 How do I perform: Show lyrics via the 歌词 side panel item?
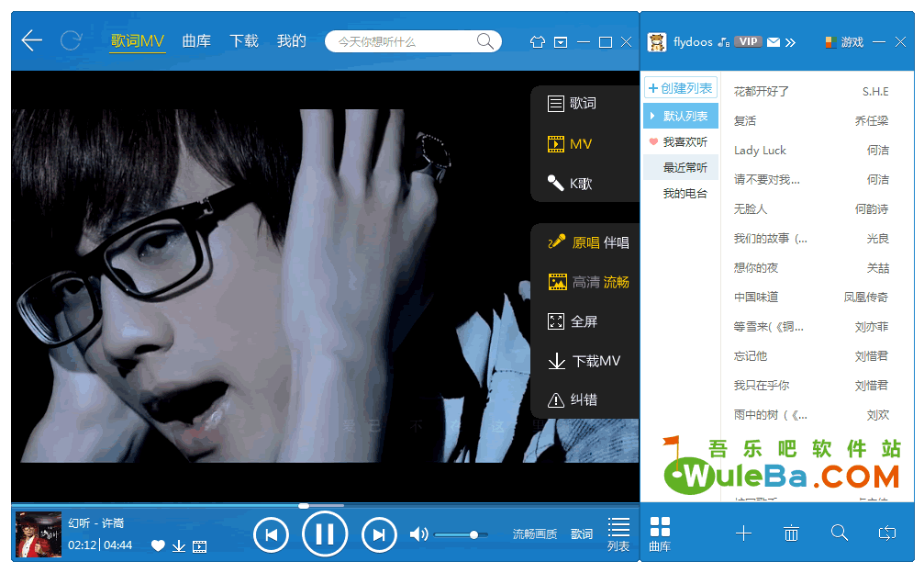pyautogui.click(x=572, y=104)
